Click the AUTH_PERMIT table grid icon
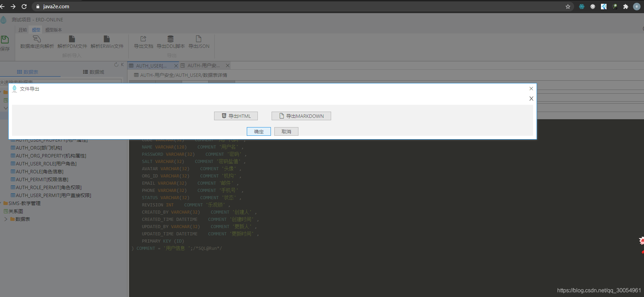The image size is (644, 297). [13, 180]
